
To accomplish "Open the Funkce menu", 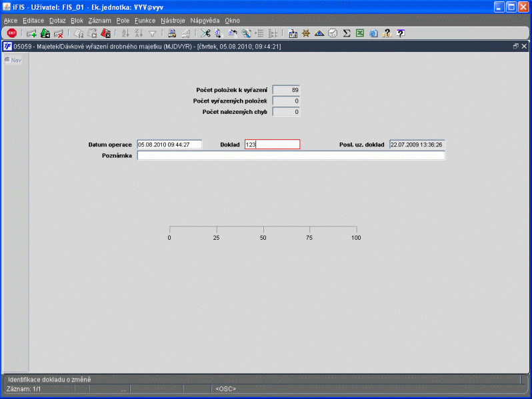I will 145,21.
